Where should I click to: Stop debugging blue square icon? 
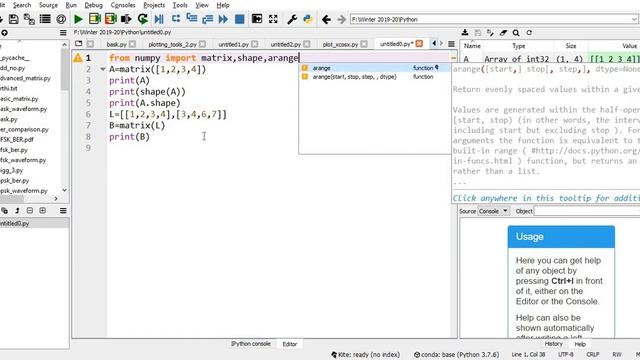click(240, 19)
